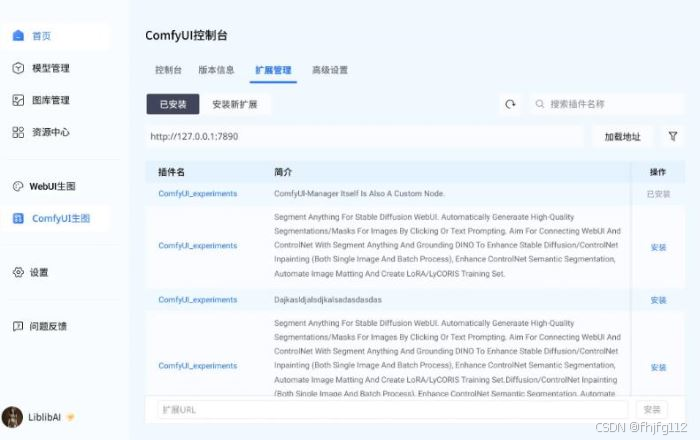Click the 加载地址 button
This screenshot has width=700, height=440.
(x=622, y=137)
